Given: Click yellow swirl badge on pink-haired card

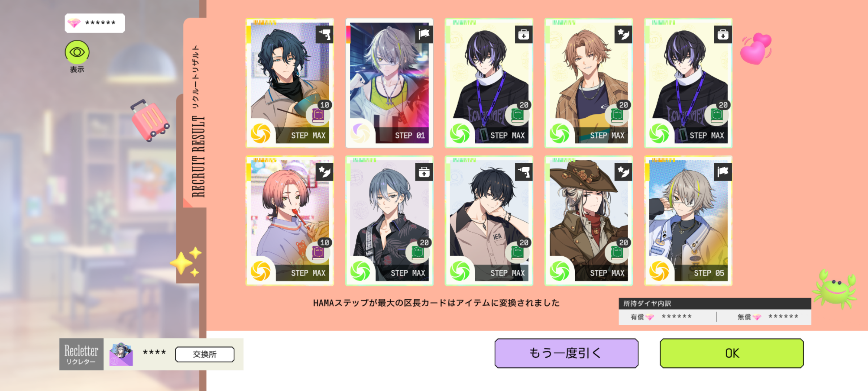Looking at the screenshot, I should tap(261, 271).
